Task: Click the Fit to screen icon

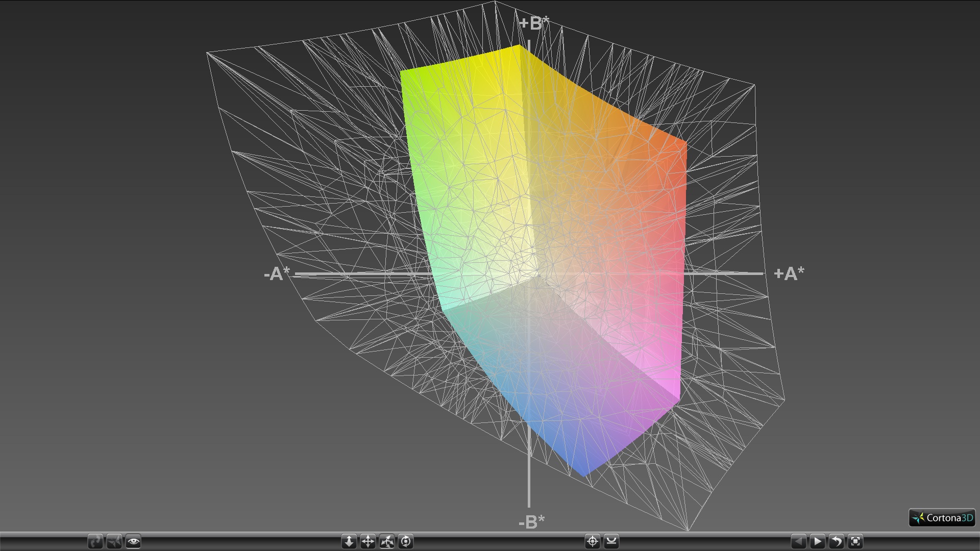Action: click(855, 541)
